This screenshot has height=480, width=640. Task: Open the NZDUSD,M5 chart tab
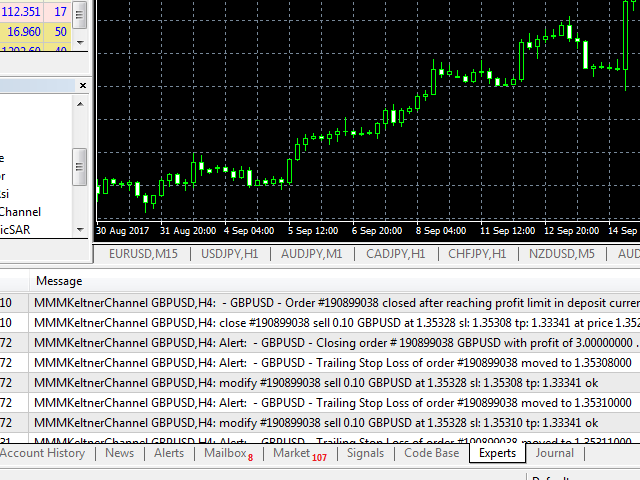(562, 254)
